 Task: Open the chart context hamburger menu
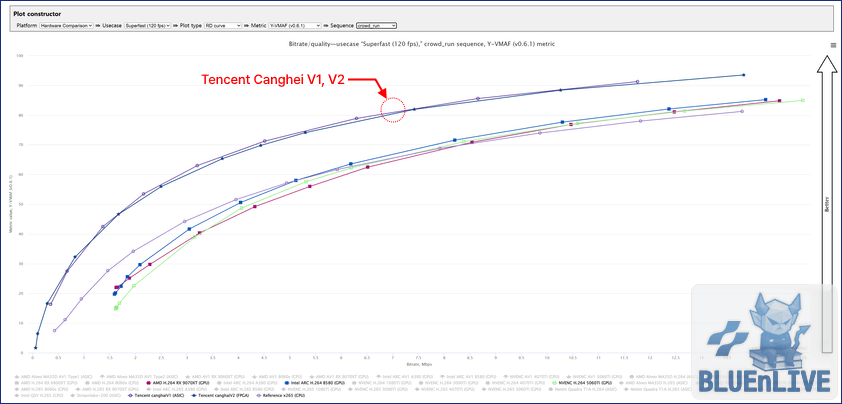pos(833,46)
